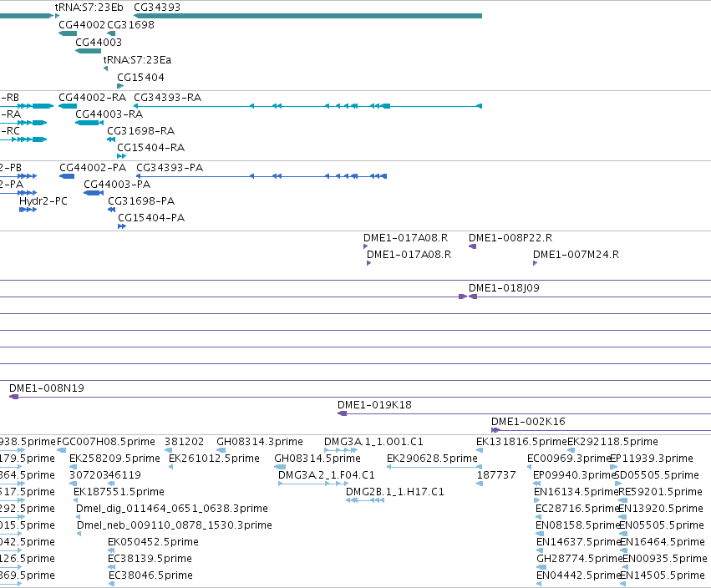The width and height of the screenshot is (711, 588).
Task: Select the GH08314.5prime EST label
Action: click(317, 459)
